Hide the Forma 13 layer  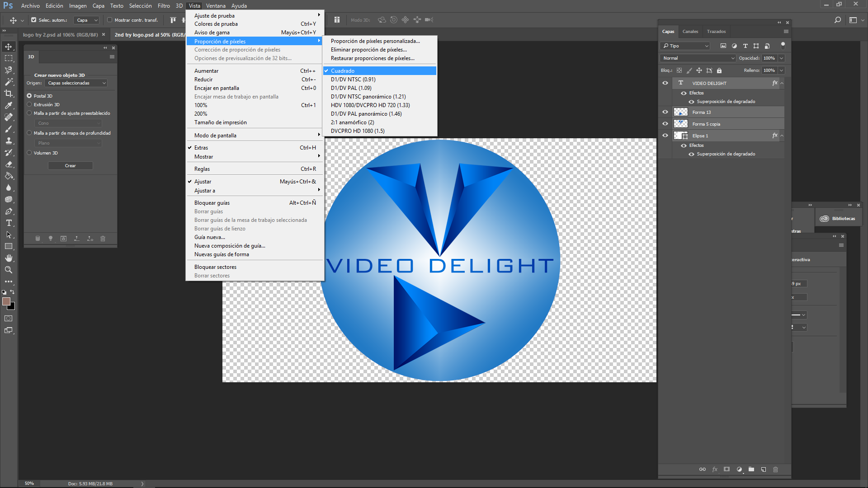tap(665, 112)
